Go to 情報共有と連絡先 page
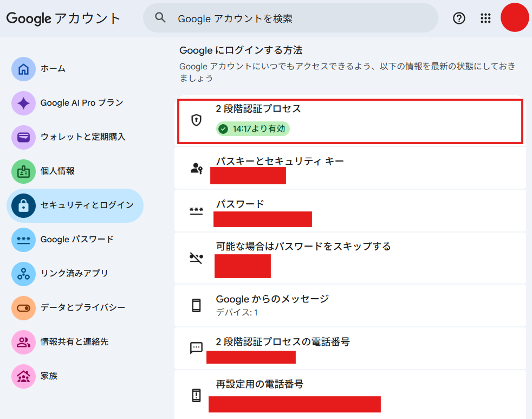The height and width of the screenshot is (419, 532). click(x=74, y=342)
